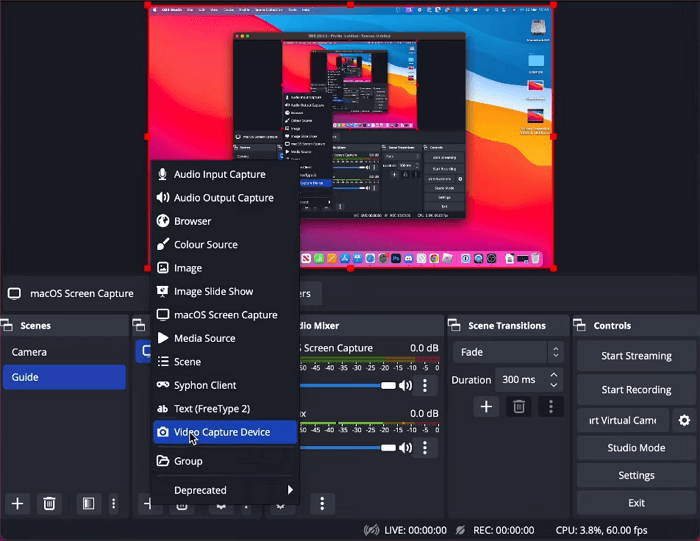This screenshot has width=700, height=541.
Task: Pick Colour Source from the menu
Action: [x=225, y=245]
